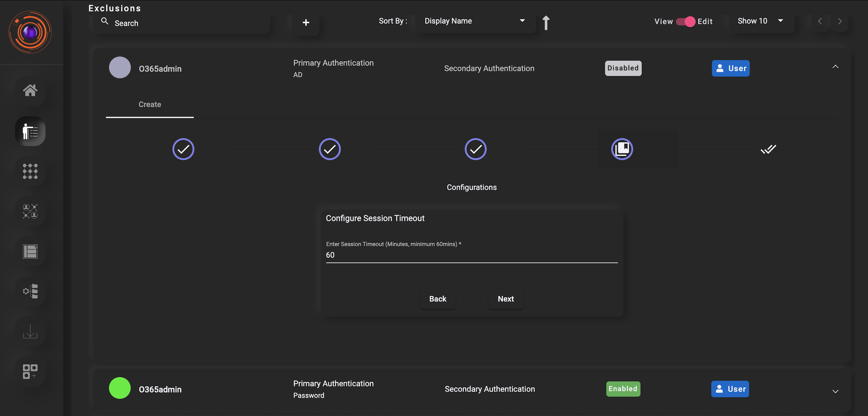
Task: Click the Next button
Action: [505, 299]
